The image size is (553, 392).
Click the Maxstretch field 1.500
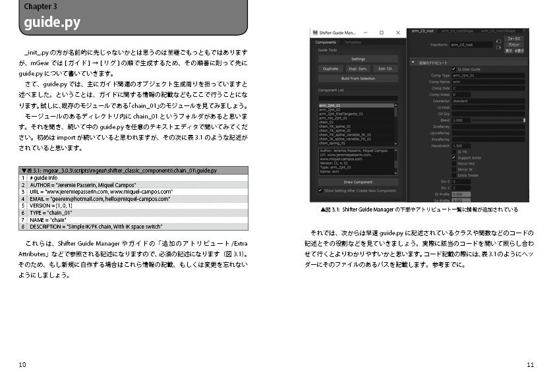(x=461, y=146)
